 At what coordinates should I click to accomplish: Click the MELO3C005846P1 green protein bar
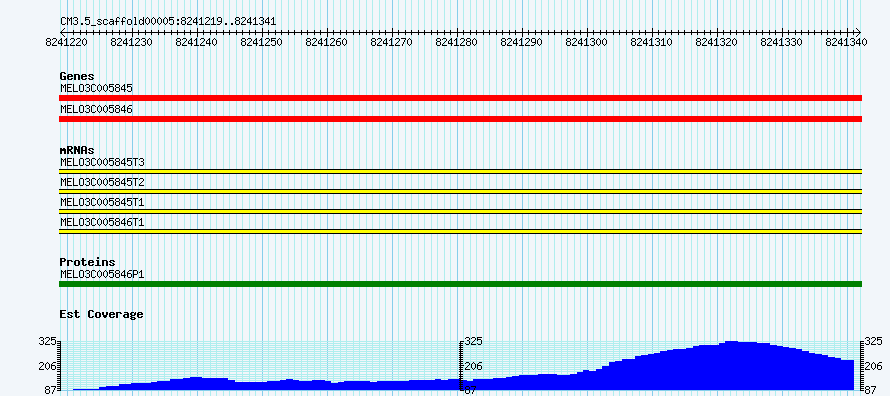pyautogui.click(x=460, y=284)
